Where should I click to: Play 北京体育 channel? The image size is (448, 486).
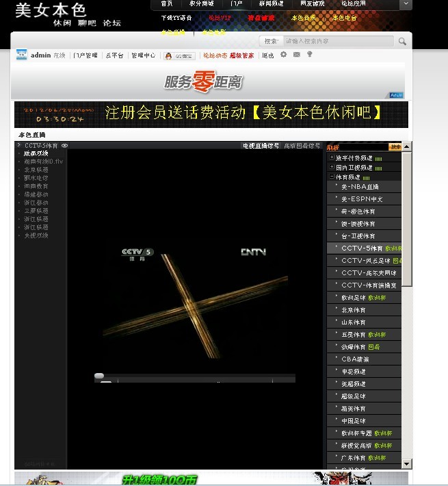point(364,310)
